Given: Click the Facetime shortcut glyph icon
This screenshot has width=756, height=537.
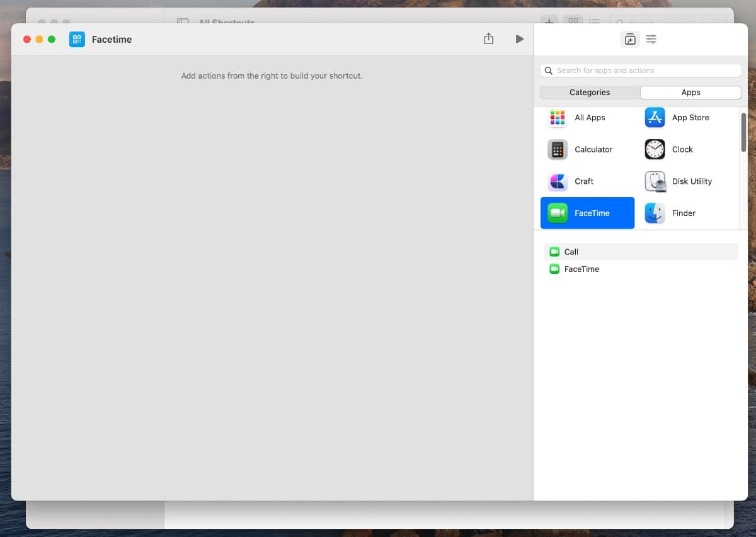Looking at the screenshot, I should [x=77, y=39].
